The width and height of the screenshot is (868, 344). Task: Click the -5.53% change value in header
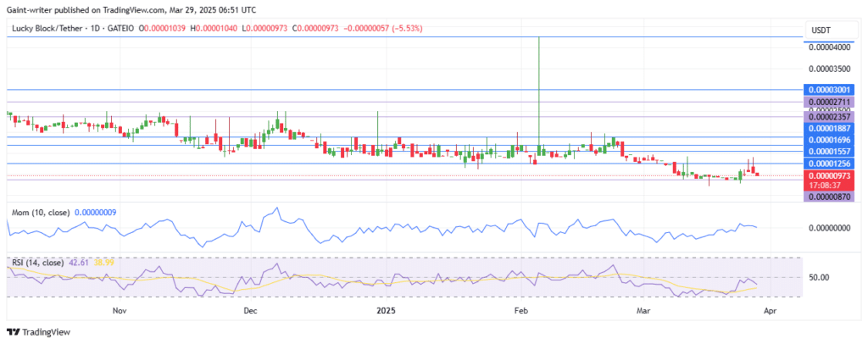407,28
